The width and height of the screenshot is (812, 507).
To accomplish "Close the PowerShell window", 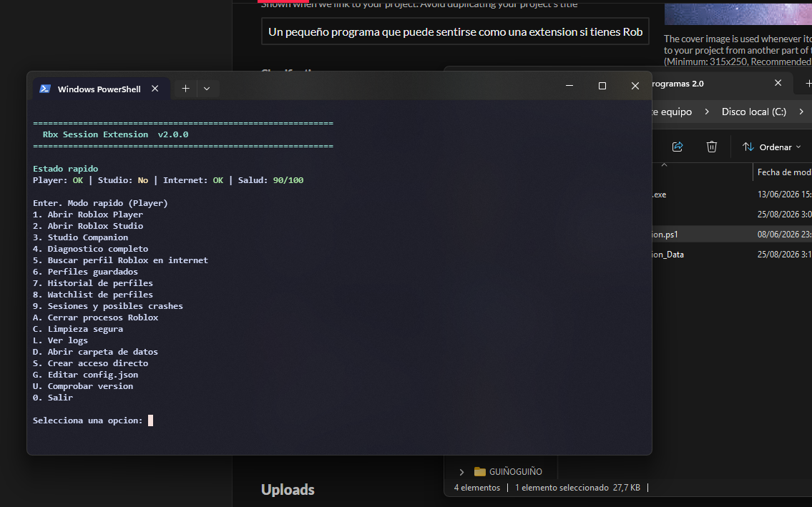I will coord(635,85).
